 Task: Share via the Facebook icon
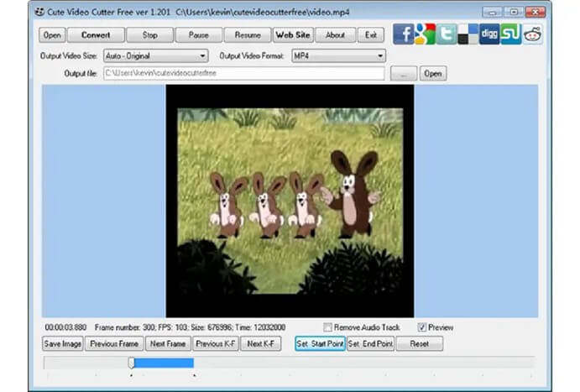tap(403, 34)
